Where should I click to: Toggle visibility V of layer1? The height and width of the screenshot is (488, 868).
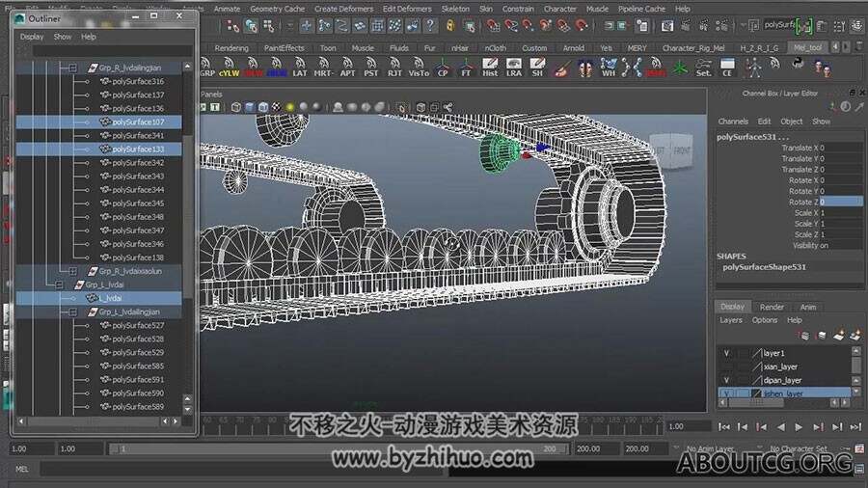(x=726, y=353)
